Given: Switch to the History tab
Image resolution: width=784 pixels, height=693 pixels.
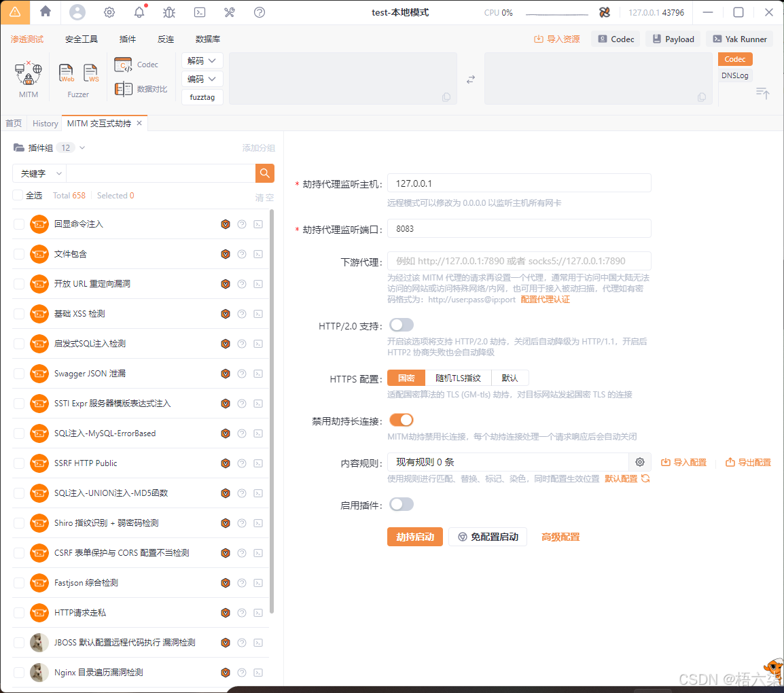Looking at the screenshot, I should pyautogui.click(x=46, y=124).
